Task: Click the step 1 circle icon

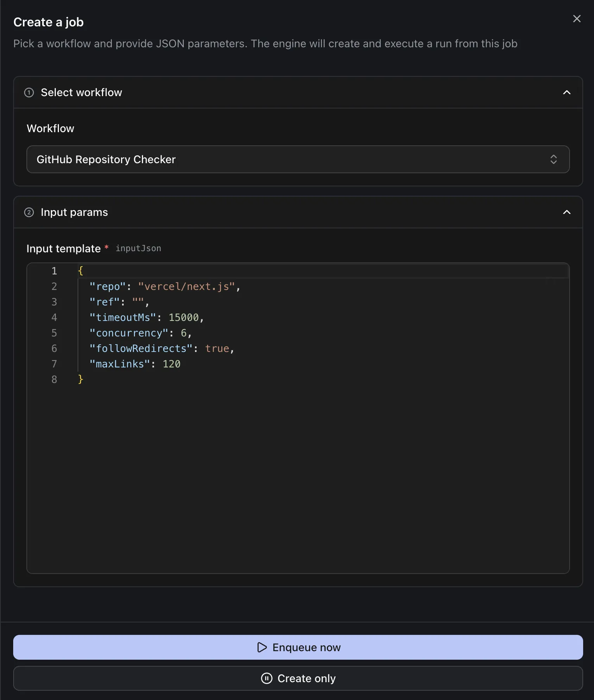Action: (x=29, y=93)
